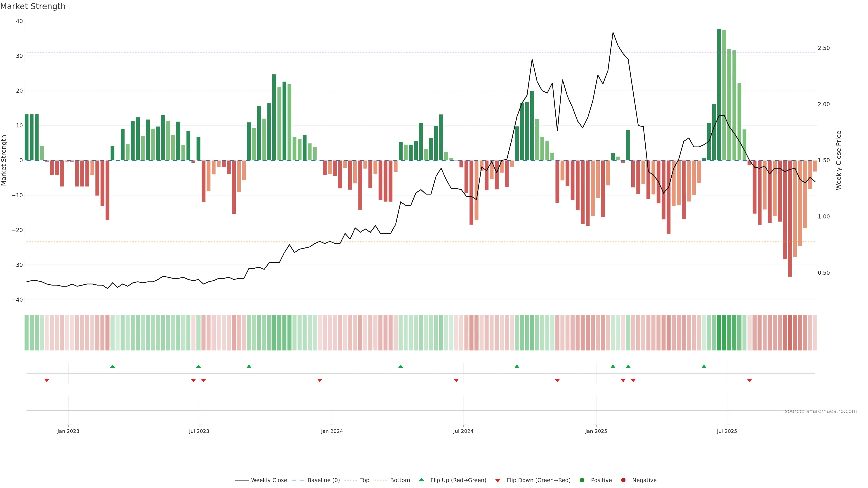Image resolution: width=868 pixels, height=488 pixels.
Task: Click the Negative red circle legend icon
Action: point(623,480)
